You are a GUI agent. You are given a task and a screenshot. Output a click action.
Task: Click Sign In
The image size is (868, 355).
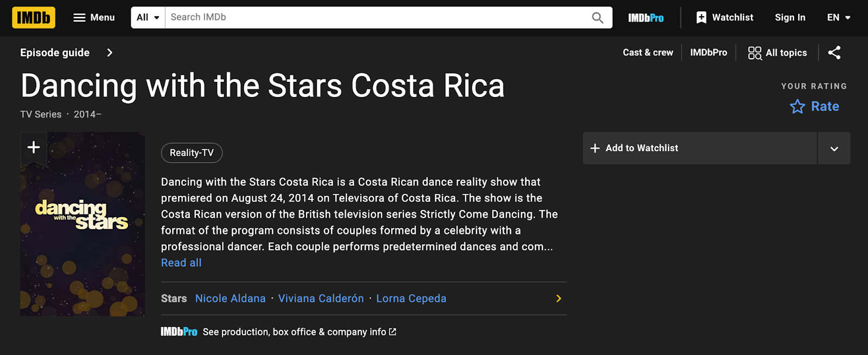click(x=790, y=17)
